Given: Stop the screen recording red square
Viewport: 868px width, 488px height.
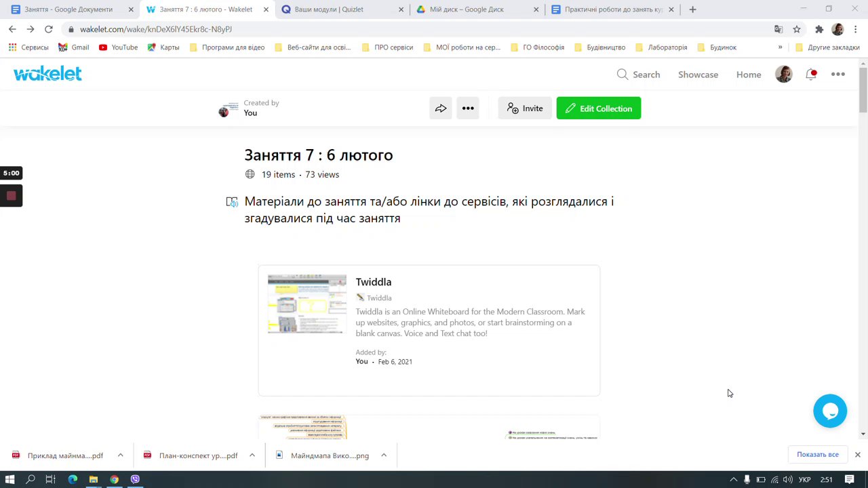Looking at the screenshot, I should pyautogui.click(x=11, y=196).
